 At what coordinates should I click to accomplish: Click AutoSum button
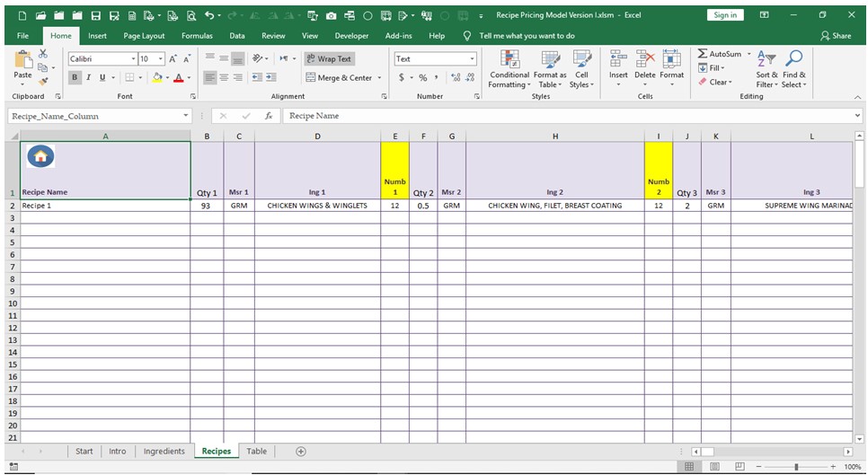(719, 54)
